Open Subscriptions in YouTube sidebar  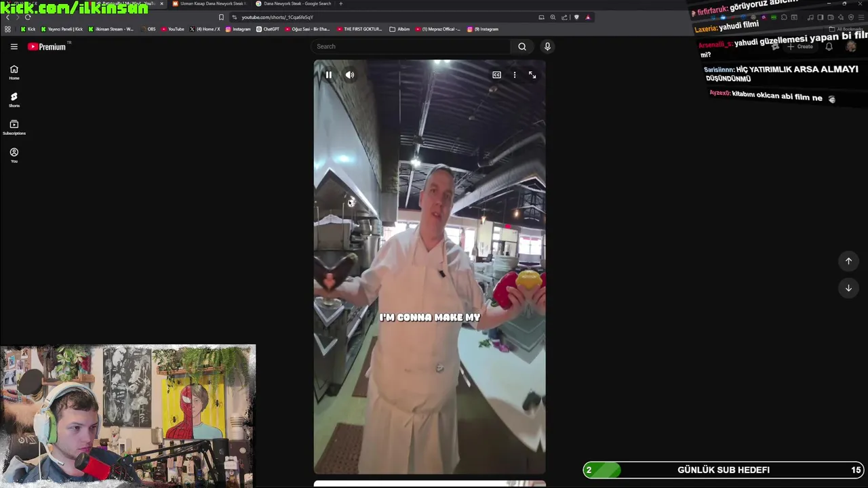(14, 127)
